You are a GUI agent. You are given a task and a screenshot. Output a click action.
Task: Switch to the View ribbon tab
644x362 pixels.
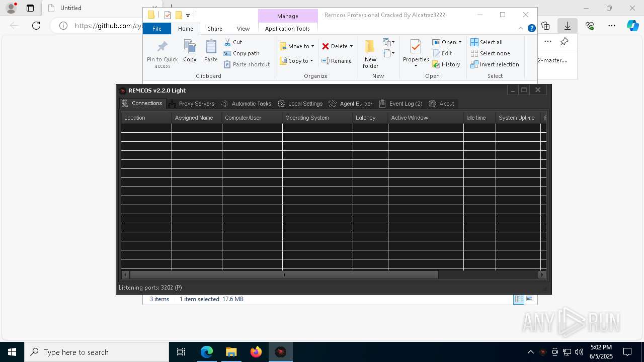[243, 29]
